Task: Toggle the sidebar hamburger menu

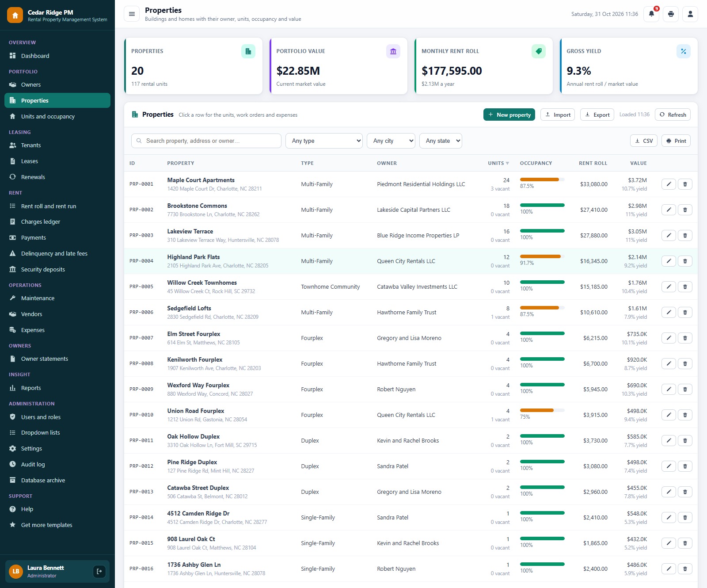Action: pyautogui.click(x=132, y=14)
